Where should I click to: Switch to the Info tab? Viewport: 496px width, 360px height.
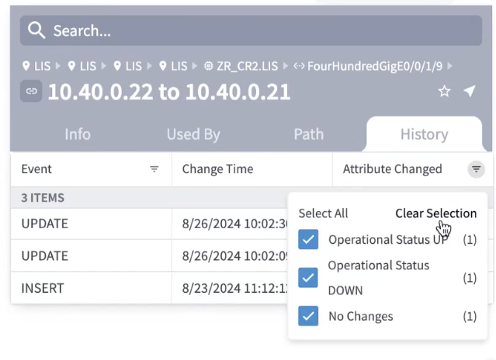pyautogui.click(x=78, y=134)
